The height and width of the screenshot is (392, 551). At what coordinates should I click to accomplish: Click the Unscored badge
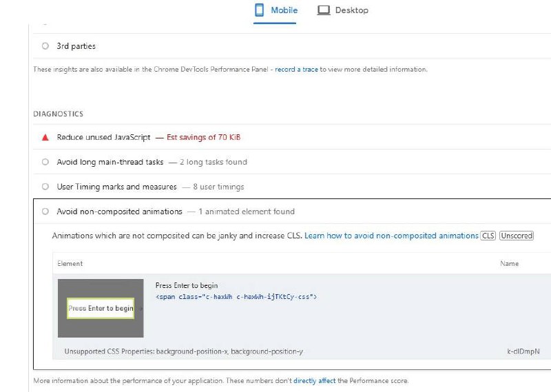tap(517, 236)
